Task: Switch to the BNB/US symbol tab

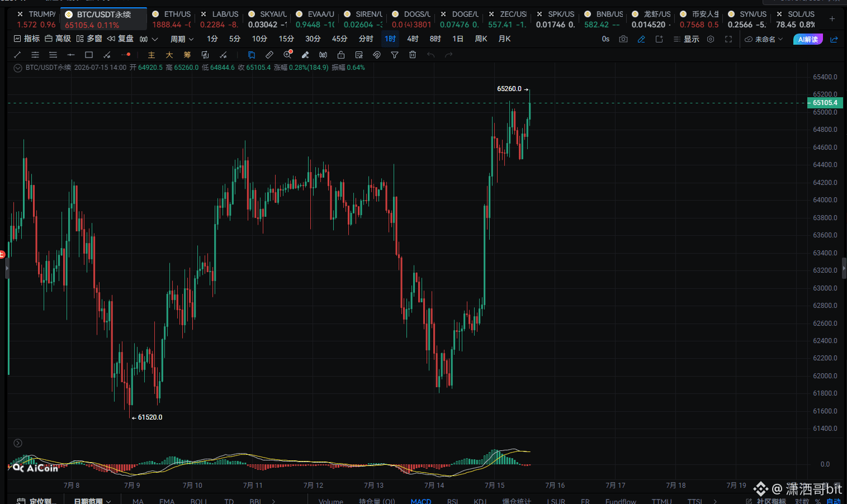Action: [603, 19]
